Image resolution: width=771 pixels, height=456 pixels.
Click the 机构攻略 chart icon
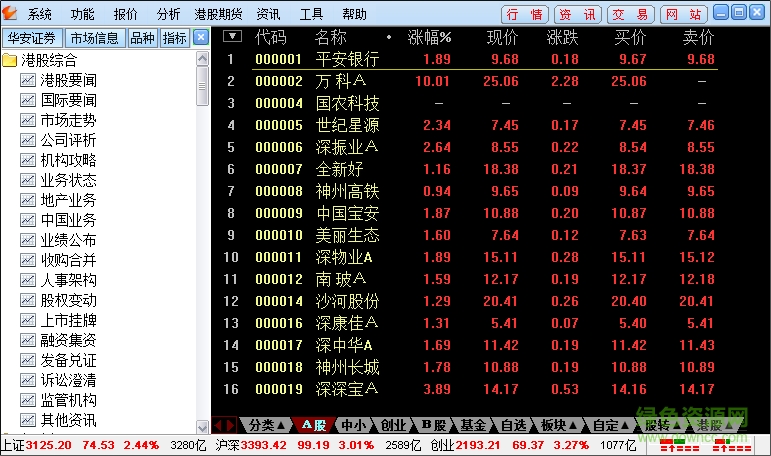[x=28, y=160]
